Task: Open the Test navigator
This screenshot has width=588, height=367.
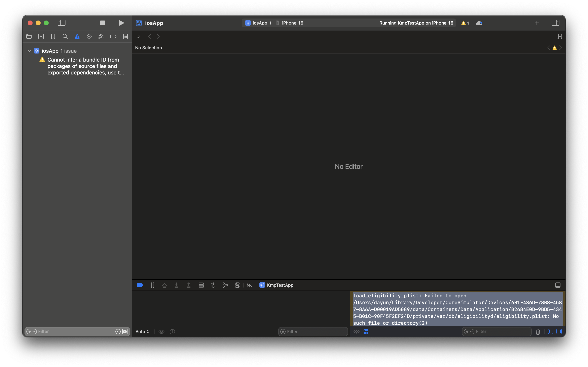Action: (89, 36)
